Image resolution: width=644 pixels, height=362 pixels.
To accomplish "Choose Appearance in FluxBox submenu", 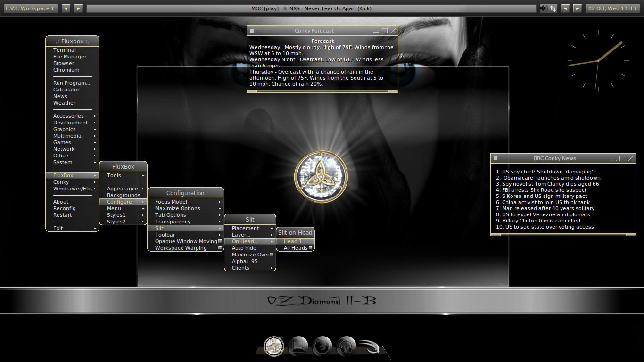I will (123, 189).
